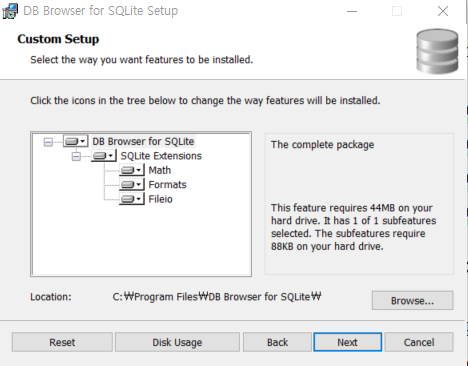Select the Formats tree label
The height and width of the screenshot is (366, 468).
pos(167,184)
